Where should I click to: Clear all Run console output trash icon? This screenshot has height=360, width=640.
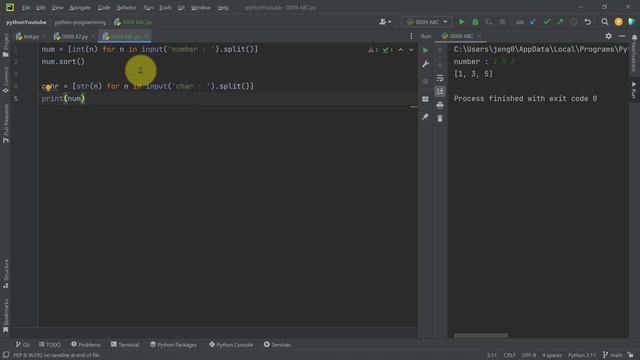coord(440,119)
